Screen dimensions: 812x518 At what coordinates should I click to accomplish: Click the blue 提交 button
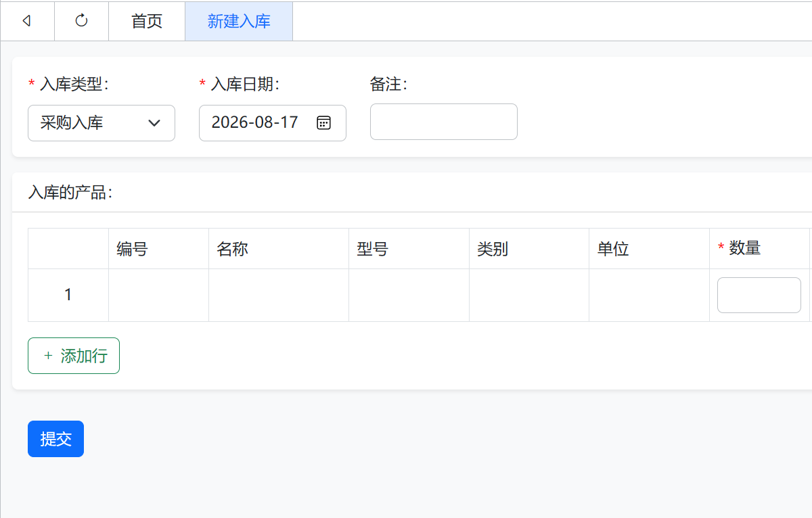pos(55,439)
